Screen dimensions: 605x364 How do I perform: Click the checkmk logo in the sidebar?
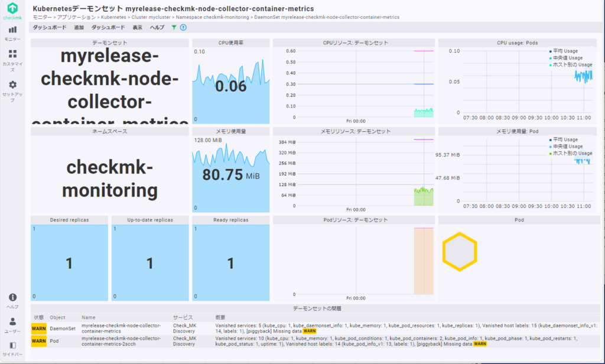point(12,11)
